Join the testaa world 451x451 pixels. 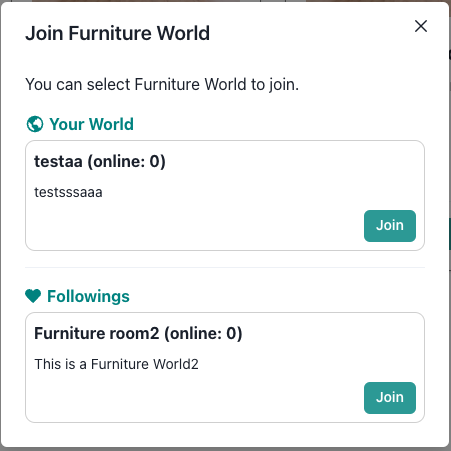(390, 226)
